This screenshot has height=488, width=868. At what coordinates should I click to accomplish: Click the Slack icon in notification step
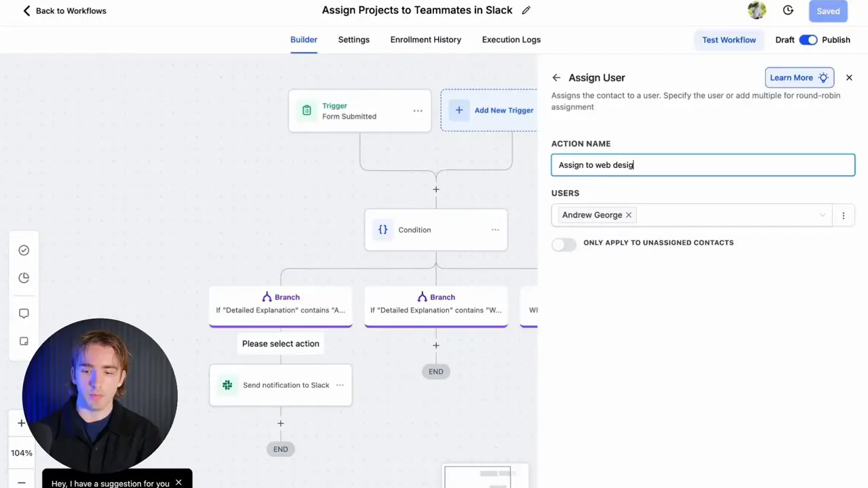point(227,385)
